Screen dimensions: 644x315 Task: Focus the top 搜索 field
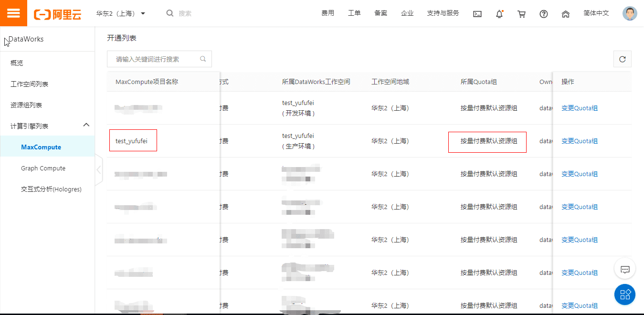coord(185,13)
